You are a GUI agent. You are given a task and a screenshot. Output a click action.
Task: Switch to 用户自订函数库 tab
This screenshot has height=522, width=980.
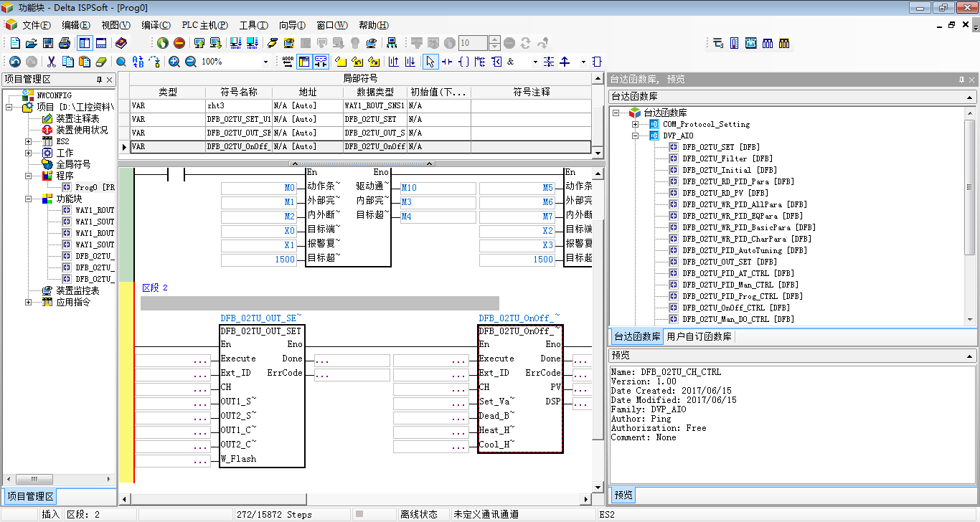(699, 336)
